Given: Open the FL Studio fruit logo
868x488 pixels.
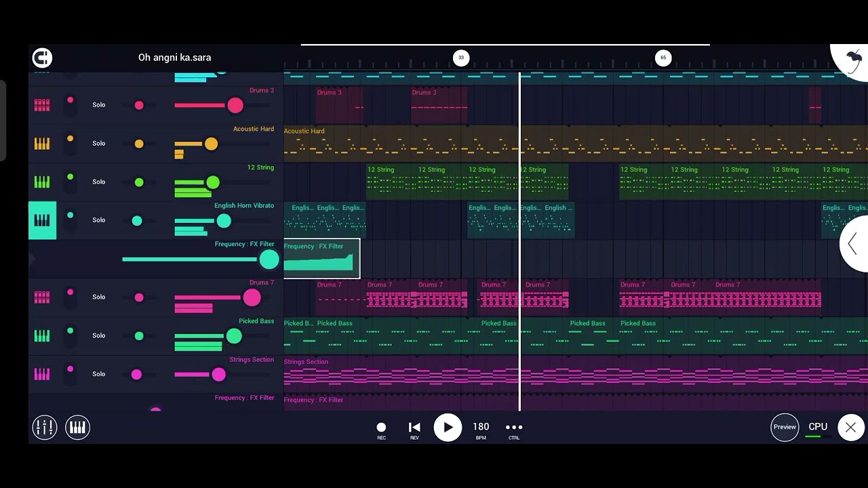Looking at the screenshot, I should tap(853, 60).
